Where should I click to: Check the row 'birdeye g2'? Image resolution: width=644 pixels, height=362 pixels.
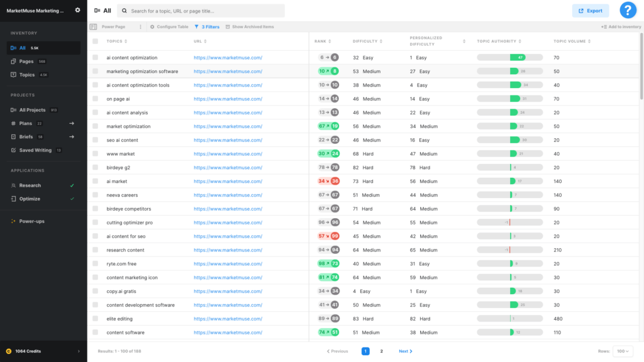coord(96,167)
